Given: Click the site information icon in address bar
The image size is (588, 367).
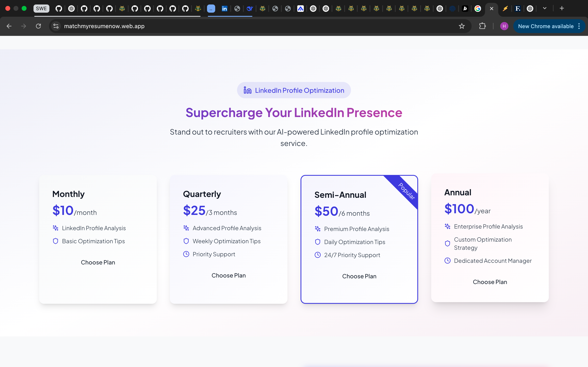Looking at the screenshot, I should tap(56, 26).
